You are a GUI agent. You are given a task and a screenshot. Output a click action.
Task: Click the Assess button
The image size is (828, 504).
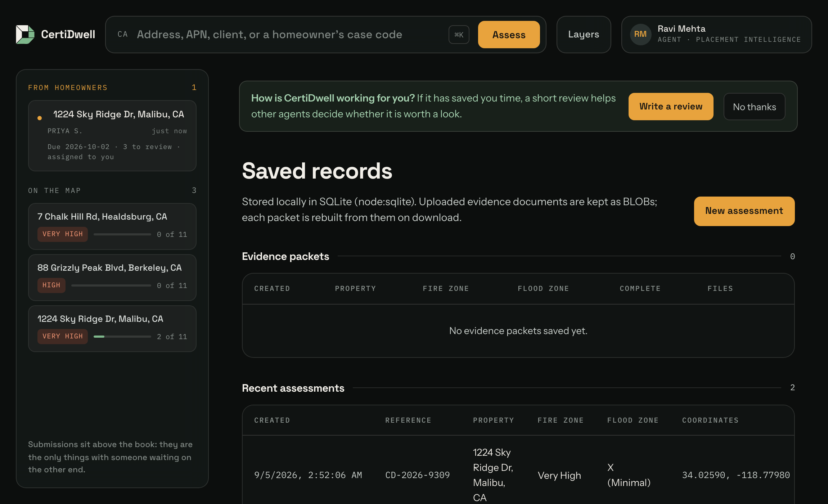click(509, 35)
